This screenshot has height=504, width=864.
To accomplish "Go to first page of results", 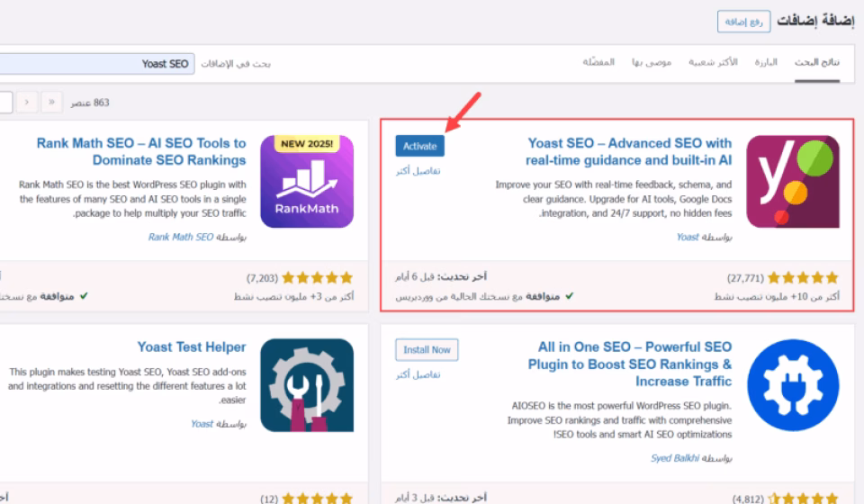I will pos(52,103).
